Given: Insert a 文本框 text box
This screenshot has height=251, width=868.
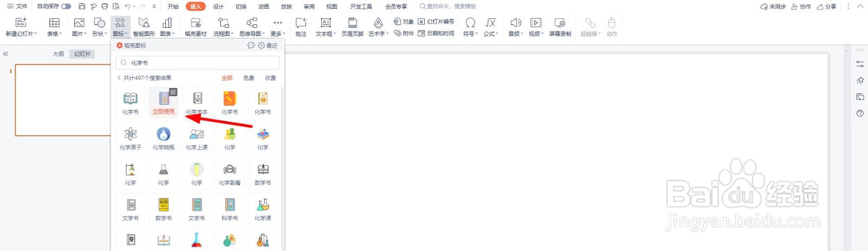Looking at the screenshot, I should pos(325,27).
